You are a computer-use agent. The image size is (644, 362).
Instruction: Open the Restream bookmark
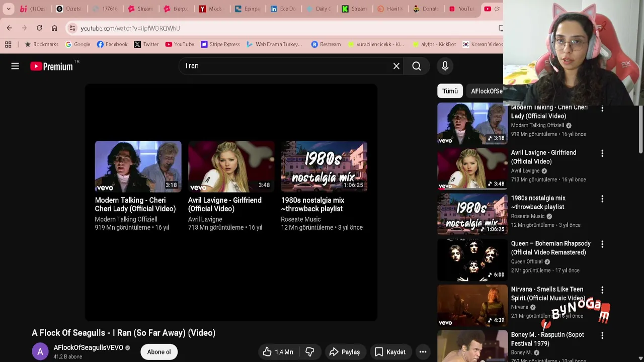coord(326,44)
